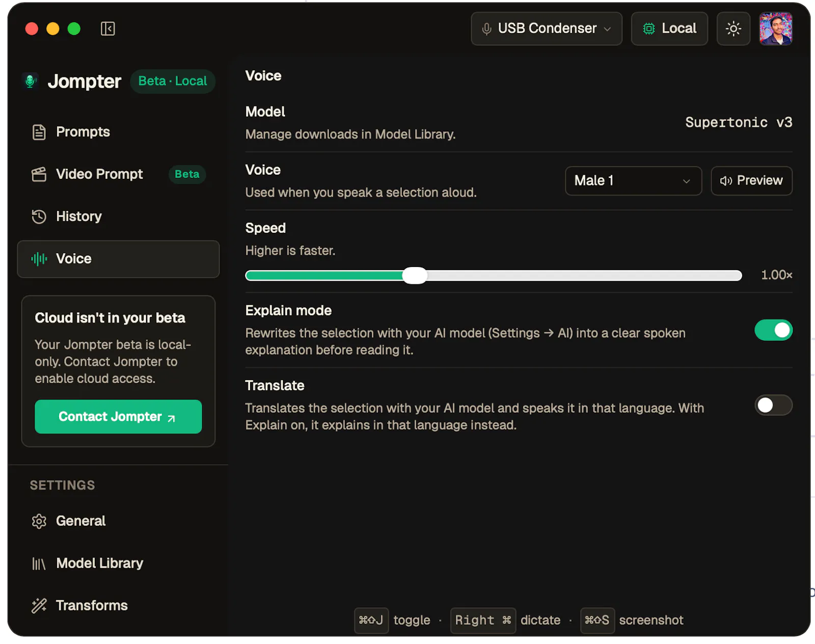Click the chip icon on Local button
Viewport: 815px width, 644px height.
point(648,29)
